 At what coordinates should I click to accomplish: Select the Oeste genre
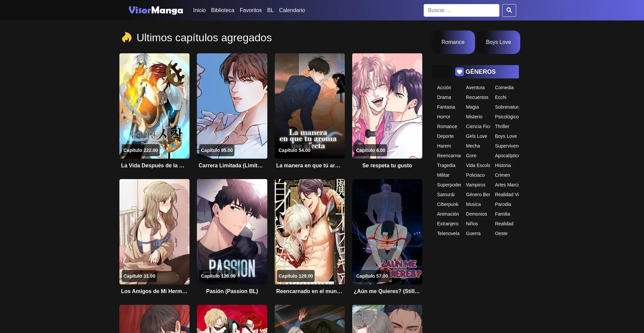(x=501, y=233)
